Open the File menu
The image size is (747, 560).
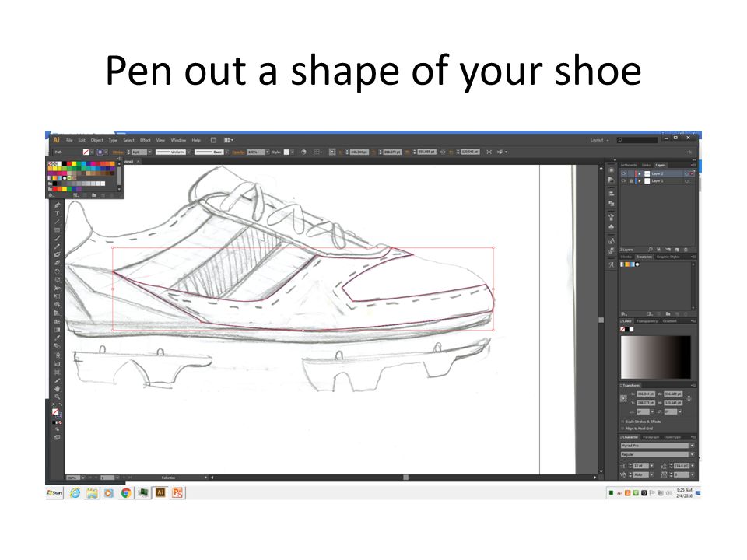pyautogui.click(x=69, y=140)
